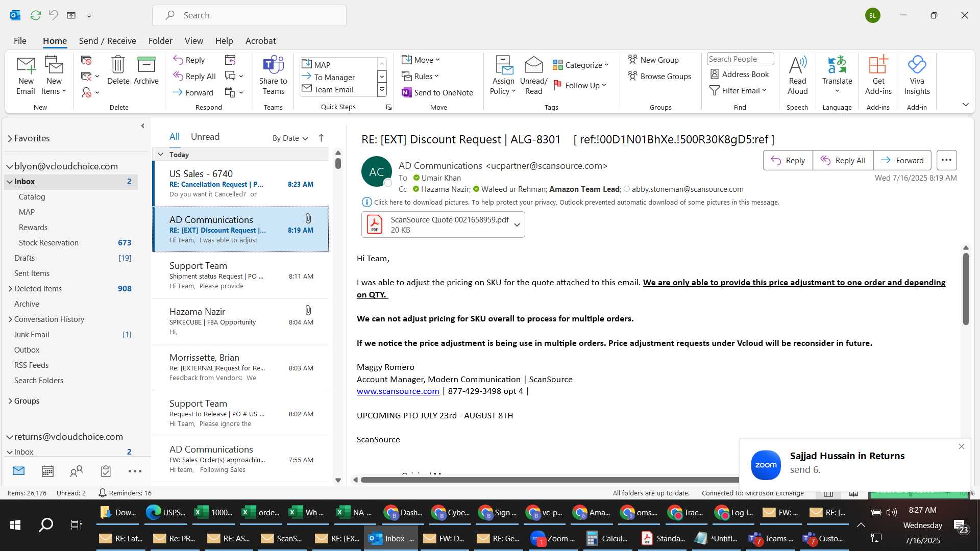The height and width of the screenshot is (551, 980).
Task: Open the File menu
Action: 20,41
